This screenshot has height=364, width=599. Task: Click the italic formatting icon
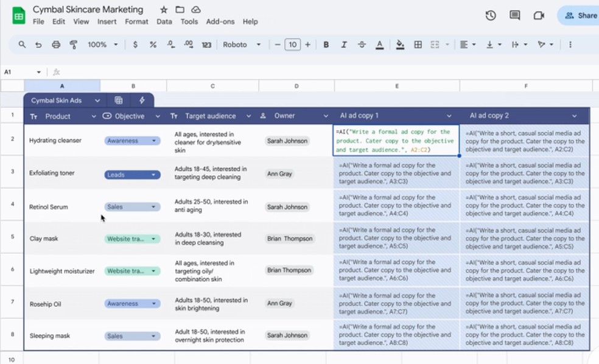tap(344, 44)
